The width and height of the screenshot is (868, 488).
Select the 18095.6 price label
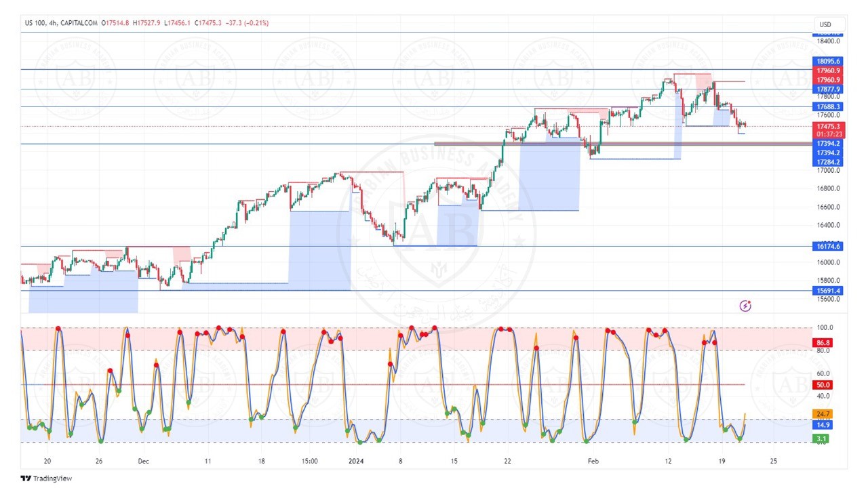(829, 61)
